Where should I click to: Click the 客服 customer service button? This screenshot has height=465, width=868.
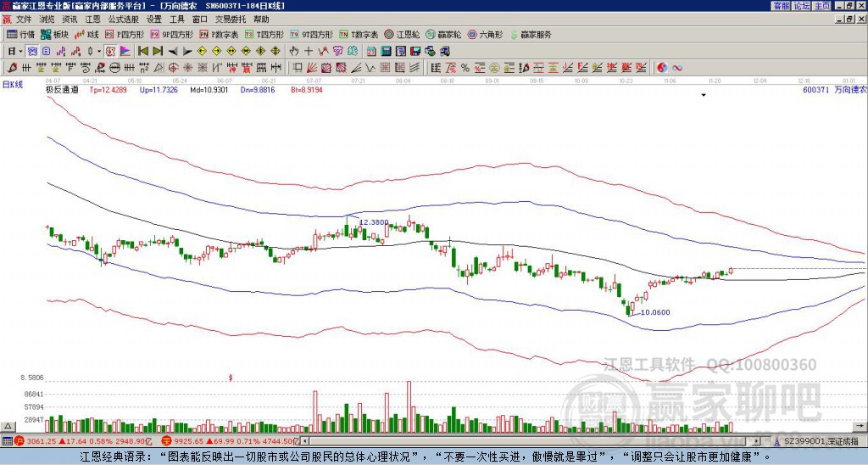point(781,6)
